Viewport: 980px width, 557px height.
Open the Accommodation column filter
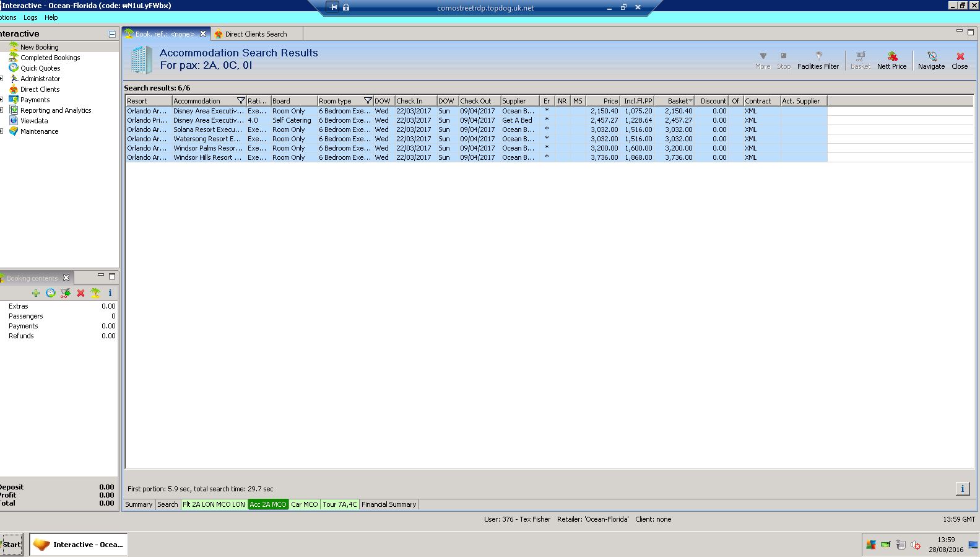pyautogui.click(x=241, y=101)
